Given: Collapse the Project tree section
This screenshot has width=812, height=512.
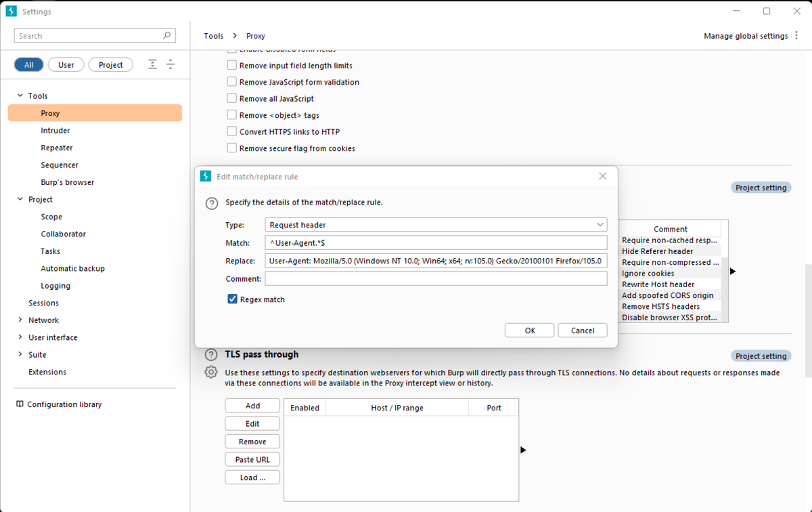Looking at the screenshot, I should [x=20, y=199].
